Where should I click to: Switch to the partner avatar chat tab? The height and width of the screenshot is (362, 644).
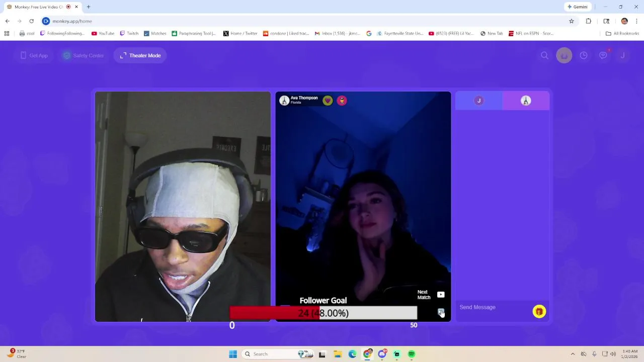pos(526,101)
